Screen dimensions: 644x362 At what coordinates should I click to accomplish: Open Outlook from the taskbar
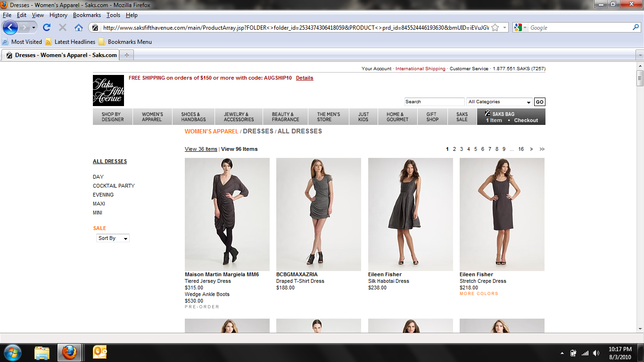coord(100,353)
